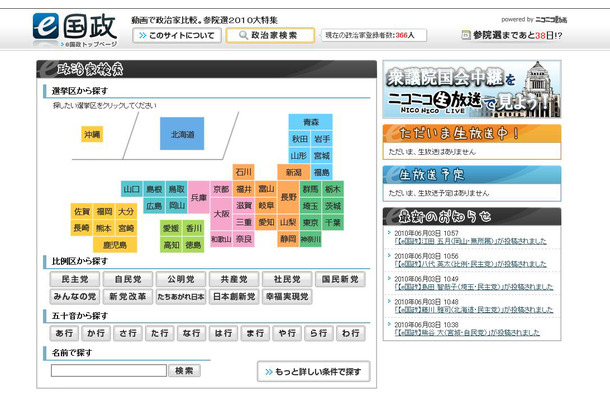Select 新潟 district tile
The image size is (610, 400).
294,172
